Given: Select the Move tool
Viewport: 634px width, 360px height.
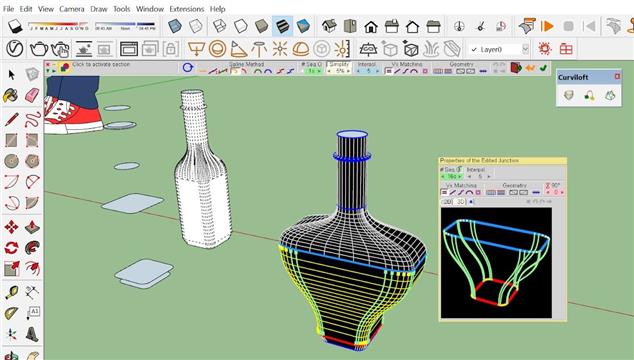Looking at the screenshot, I should 11,227.
